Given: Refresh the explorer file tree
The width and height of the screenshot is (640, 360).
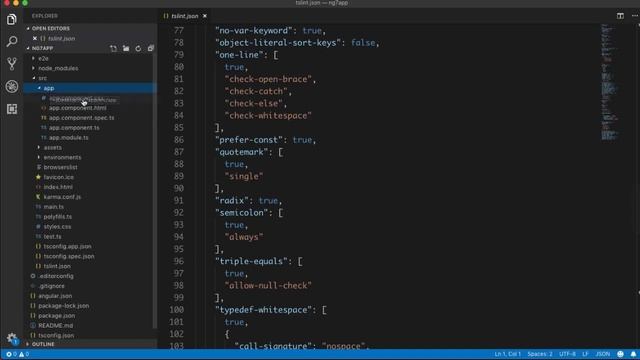Looking at the screenshot, I should pyautogui.click(x=138, y=49).
